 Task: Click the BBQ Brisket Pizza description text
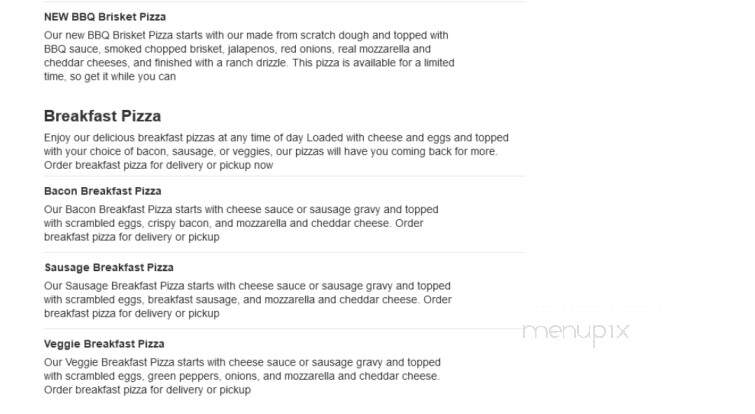click(x=249, y=56)
